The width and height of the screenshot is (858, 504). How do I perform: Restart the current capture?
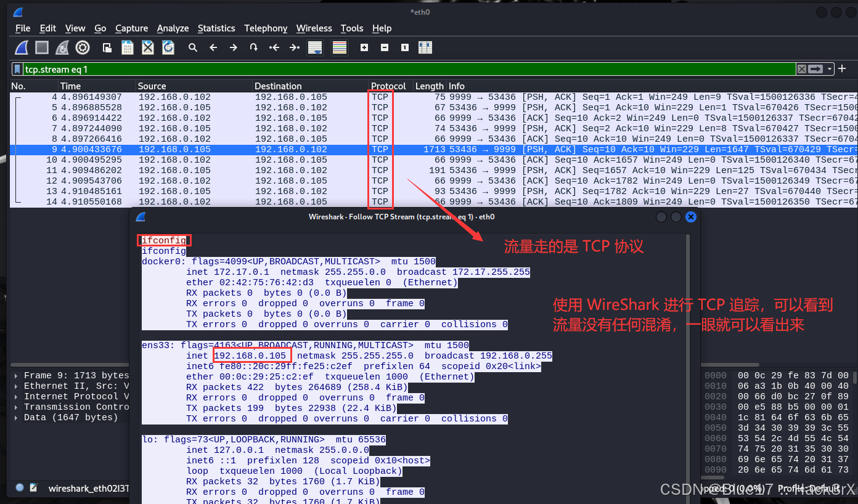[x=62, y=47]
